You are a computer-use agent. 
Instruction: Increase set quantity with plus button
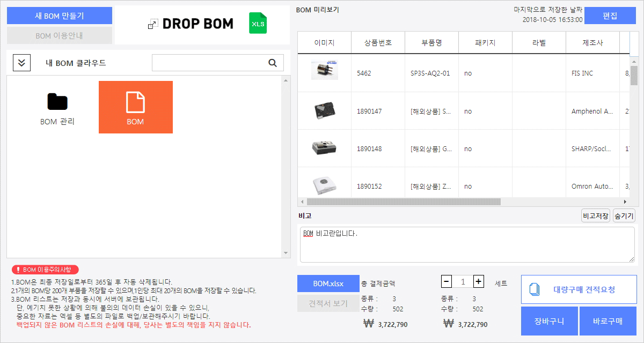[x=479, y=281]
